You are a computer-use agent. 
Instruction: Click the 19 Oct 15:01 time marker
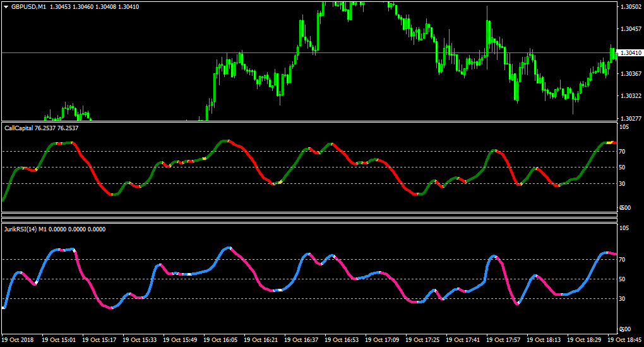click(59, 340)
